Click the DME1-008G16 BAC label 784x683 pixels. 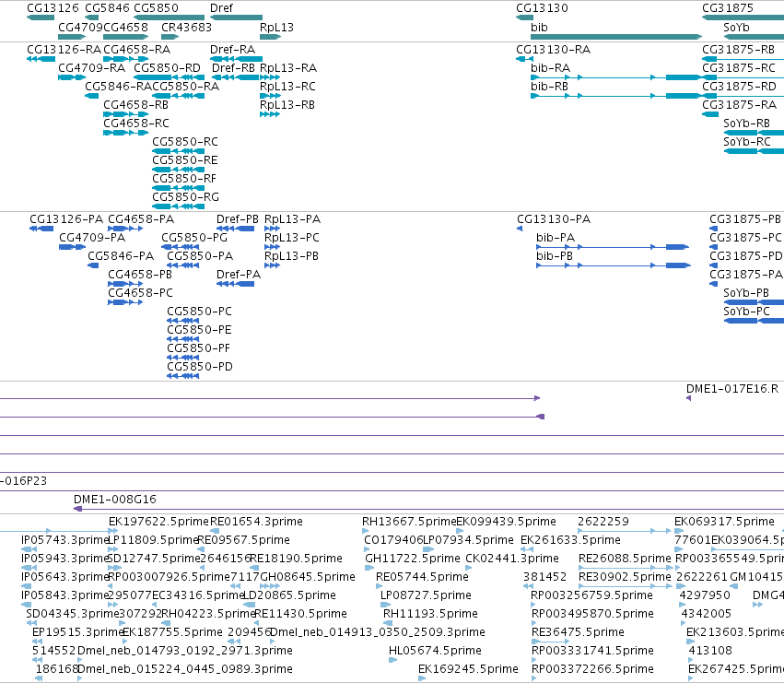click(x=114, y=500)
